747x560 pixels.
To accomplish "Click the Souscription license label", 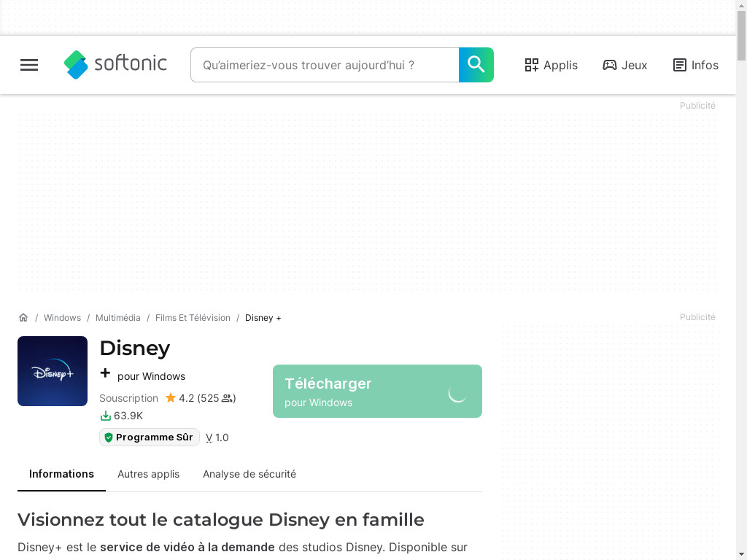I will pos(128,398).
